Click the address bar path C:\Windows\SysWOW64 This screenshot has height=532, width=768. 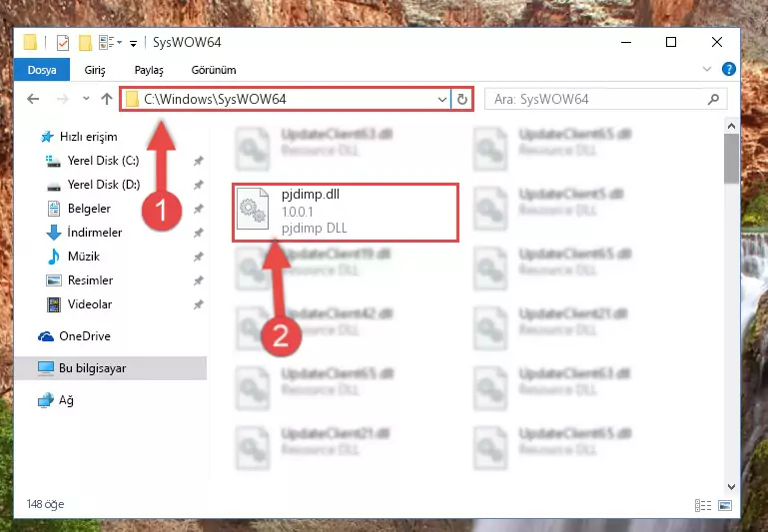[x=215, y=100]
